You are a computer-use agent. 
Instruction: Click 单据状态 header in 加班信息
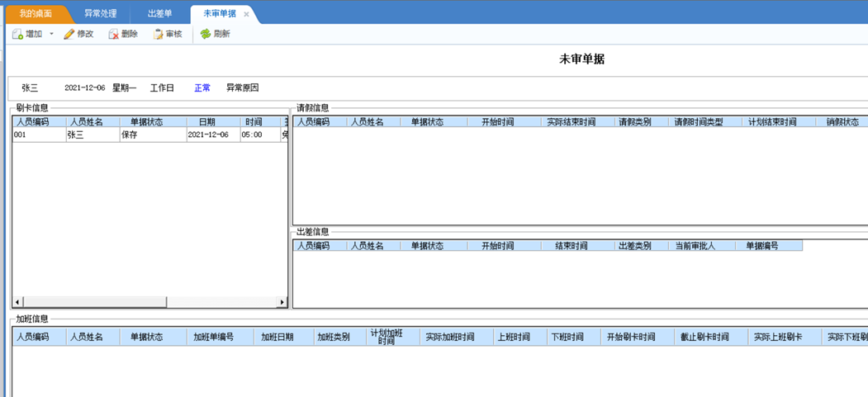[153, 337]
